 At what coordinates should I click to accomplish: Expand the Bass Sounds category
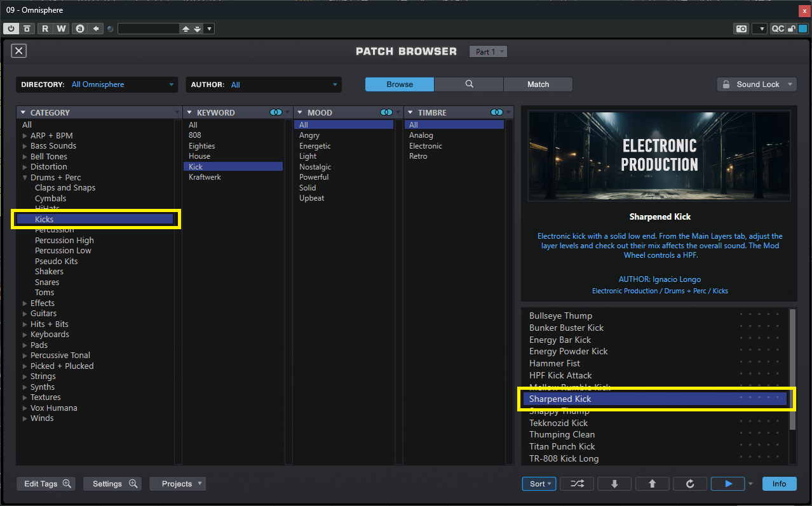click(x=25, y=146)
